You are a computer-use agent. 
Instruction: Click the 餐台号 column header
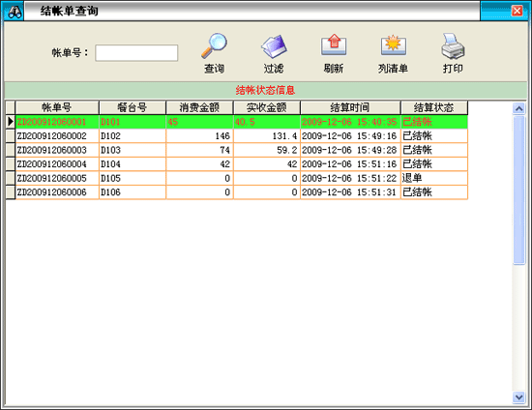coord(133,108)
